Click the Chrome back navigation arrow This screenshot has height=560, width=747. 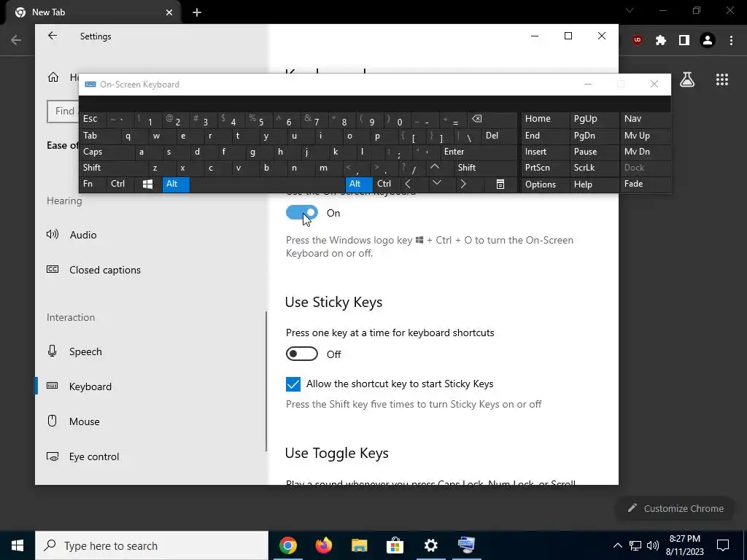click(16, 40)
